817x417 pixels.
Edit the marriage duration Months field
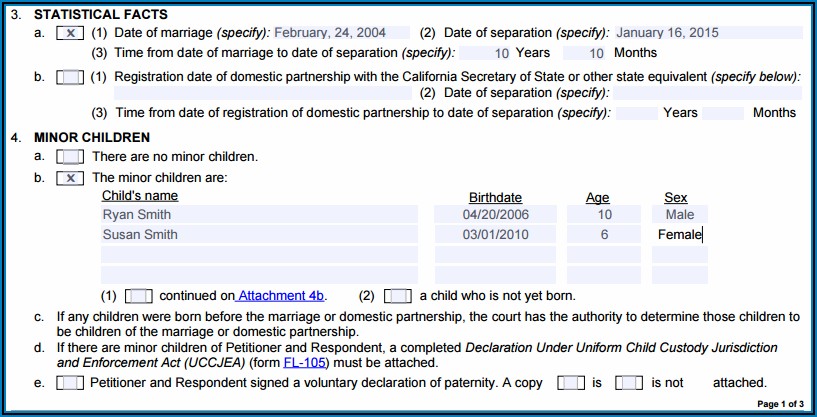pos(584,53)
